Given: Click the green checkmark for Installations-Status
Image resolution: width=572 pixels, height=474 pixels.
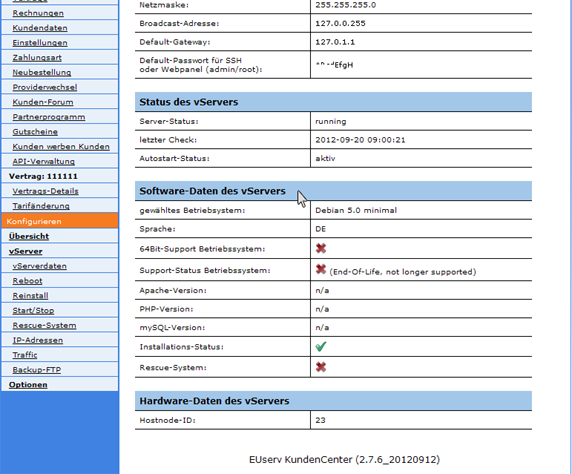Looking at the screenshot, I should click(x=321, y=346).
